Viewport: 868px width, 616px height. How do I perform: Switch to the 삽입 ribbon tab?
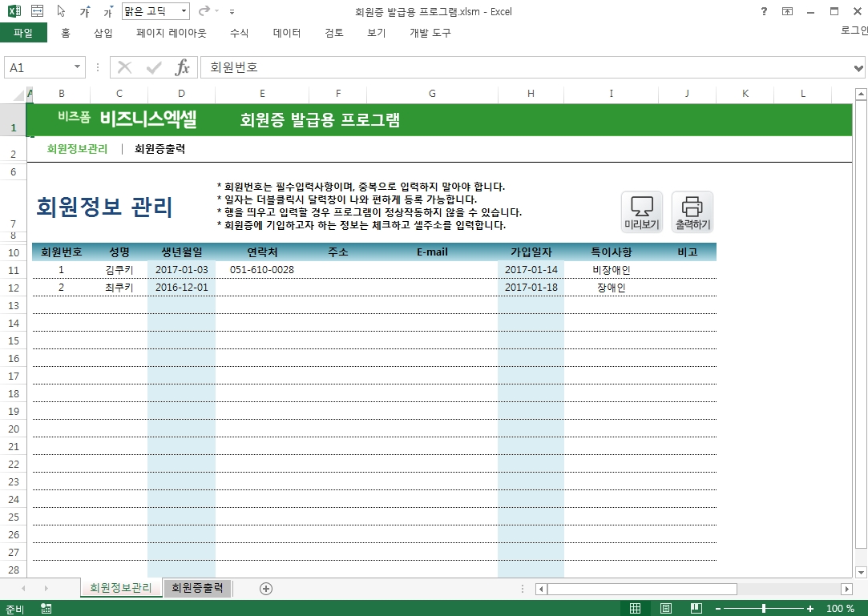click(103, 33)
